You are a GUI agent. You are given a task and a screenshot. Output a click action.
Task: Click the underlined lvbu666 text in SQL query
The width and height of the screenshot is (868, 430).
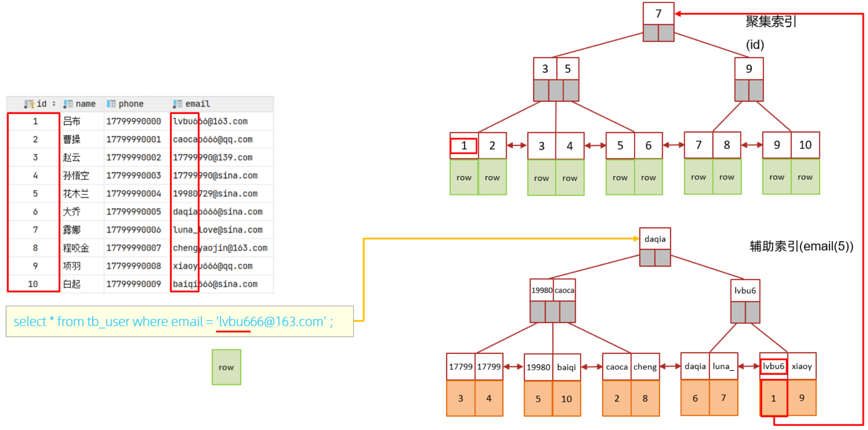(x=233, y=322)
